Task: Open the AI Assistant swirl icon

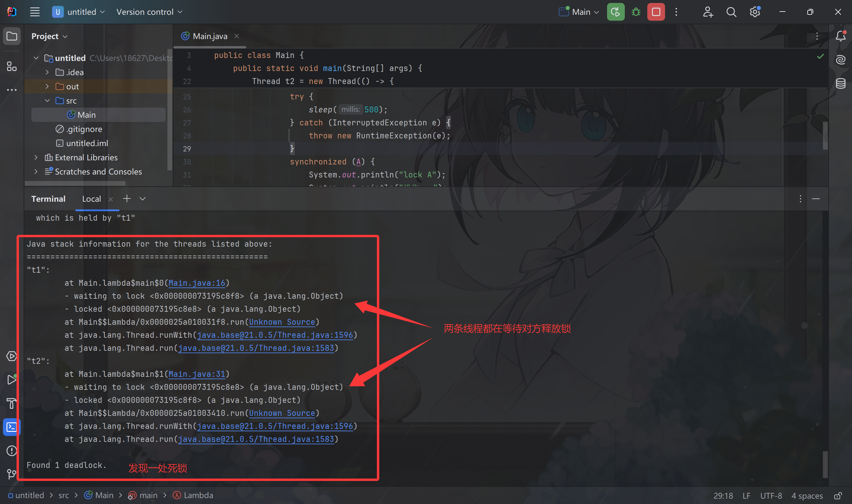Action: point(840,60)
